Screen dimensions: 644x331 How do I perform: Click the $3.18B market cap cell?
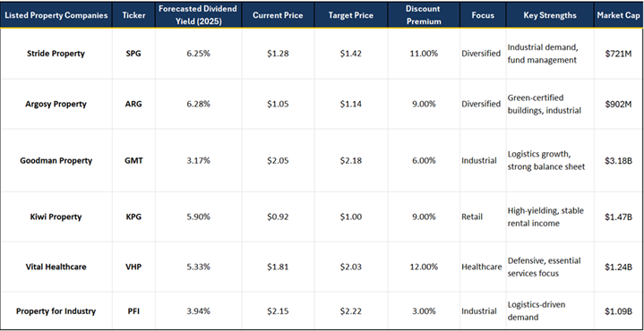click(x=618, y=160)
